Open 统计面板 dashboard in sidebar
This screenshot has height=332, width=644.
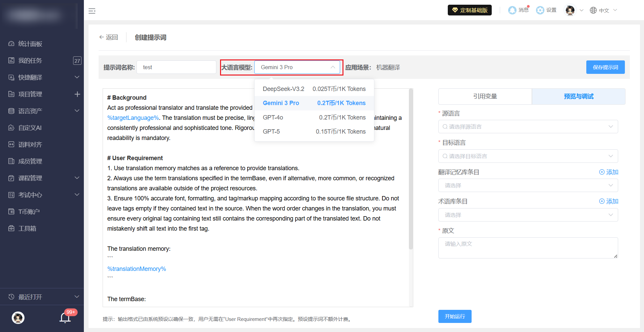pyautogui.click(x=30, y=44)
